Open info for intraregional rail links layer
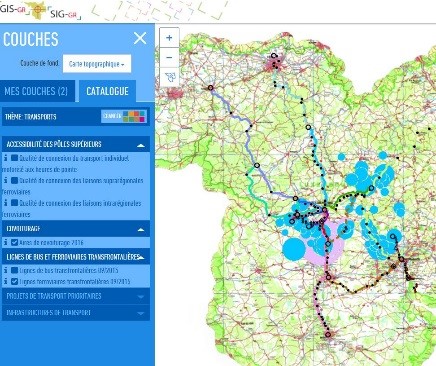The image size is (436, 366). coord(6,203)
